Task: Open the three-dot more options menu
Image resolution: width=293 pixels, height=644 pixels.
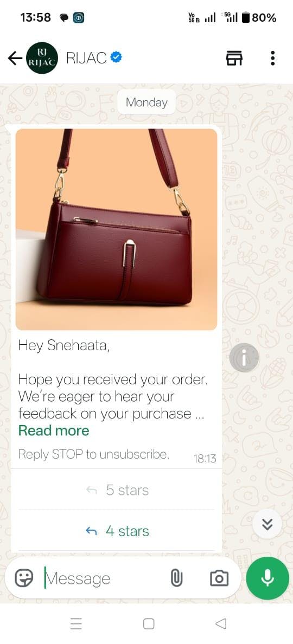Action: pos(272,59)
